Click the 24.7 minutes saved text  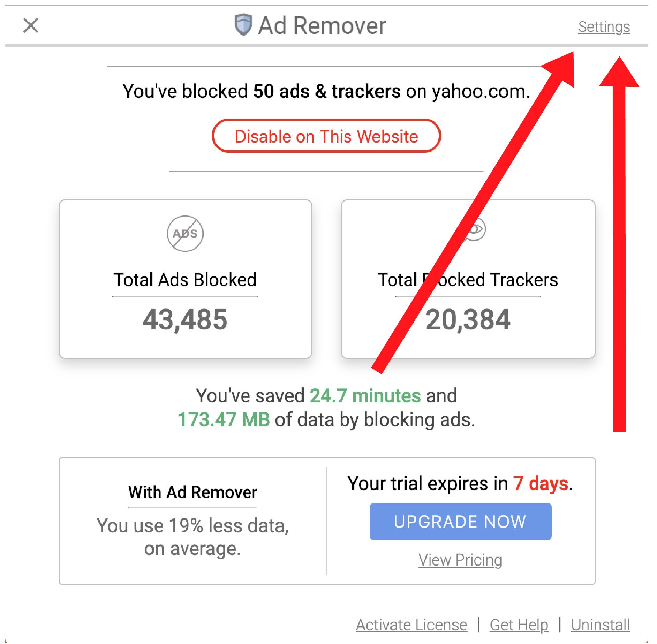365,396
